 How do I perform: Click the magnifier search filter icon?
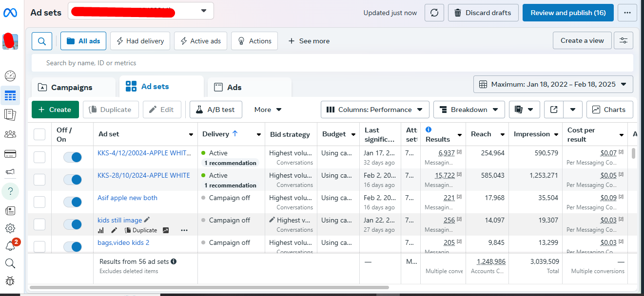tap(42, 41)
